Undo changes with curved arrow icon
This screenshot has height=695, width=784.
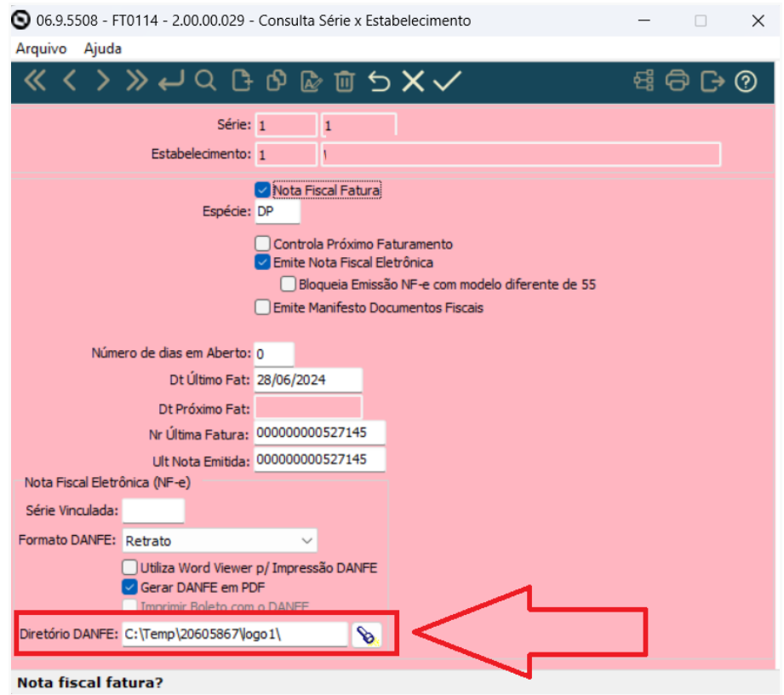click(x=379, y=81)
